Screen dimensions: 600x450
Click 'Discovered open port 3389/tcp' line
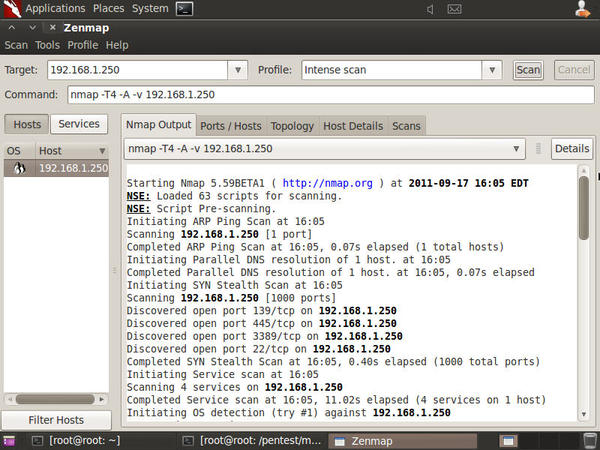[264, 336]
